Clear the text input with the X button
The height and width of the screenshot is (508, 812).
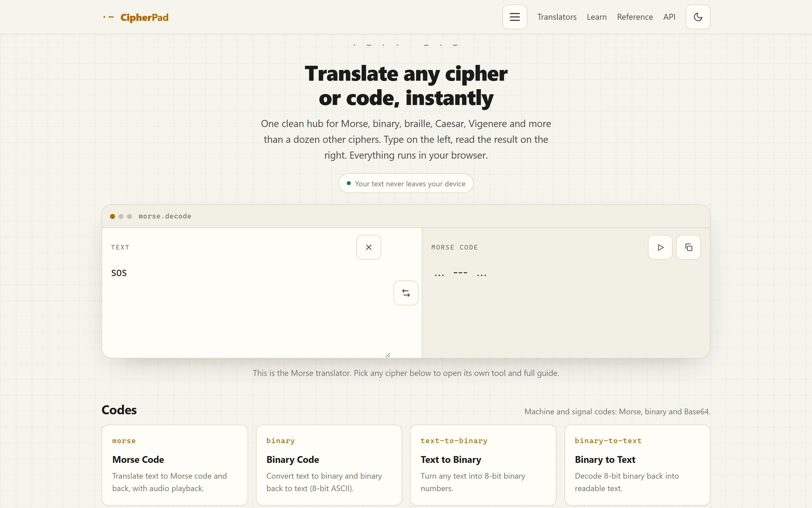point(369,247)
